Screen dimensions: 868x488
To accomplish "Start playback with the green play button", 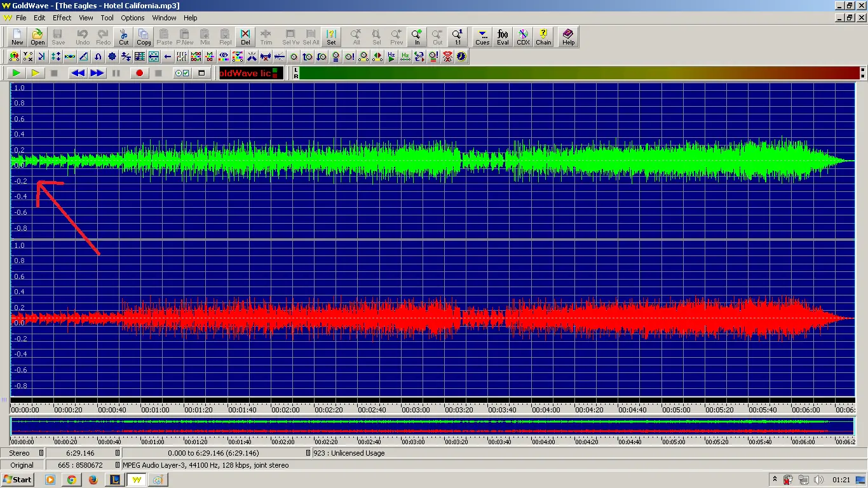I will click(15, 72).
